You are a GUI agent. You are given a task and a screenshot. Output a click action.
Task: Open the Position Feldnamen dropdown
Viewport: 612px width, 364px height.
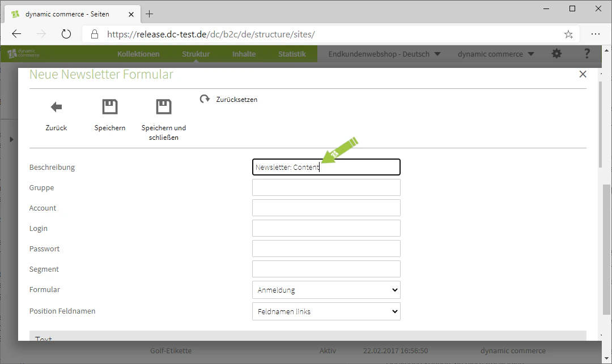point(326,311)
